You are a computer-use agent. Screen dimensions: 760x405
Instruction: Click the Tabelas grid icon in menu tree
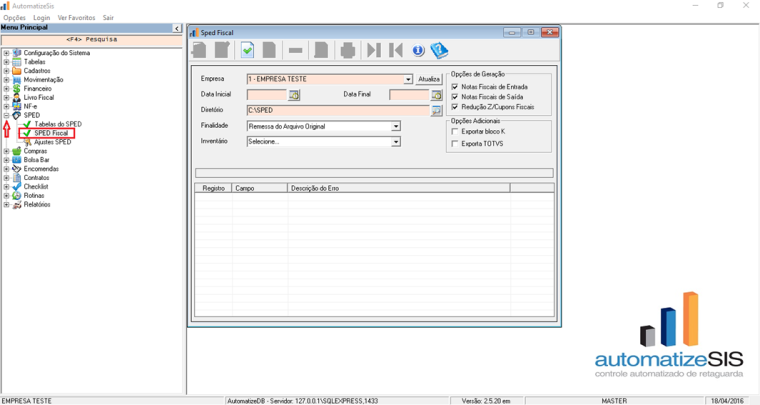click(x=17, y=62)
